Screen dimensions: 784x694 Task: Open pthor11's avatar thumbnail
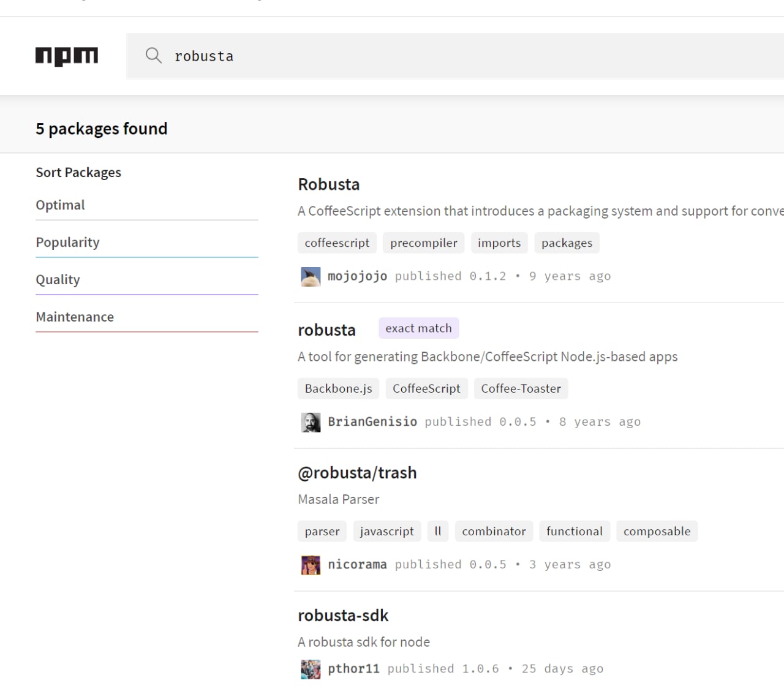point(311,669)
